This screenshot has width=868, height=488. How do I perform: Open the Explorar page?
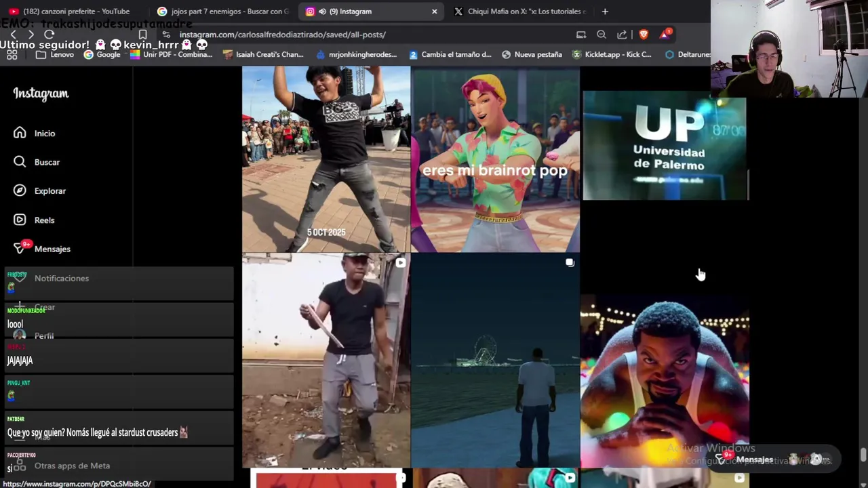40,191
